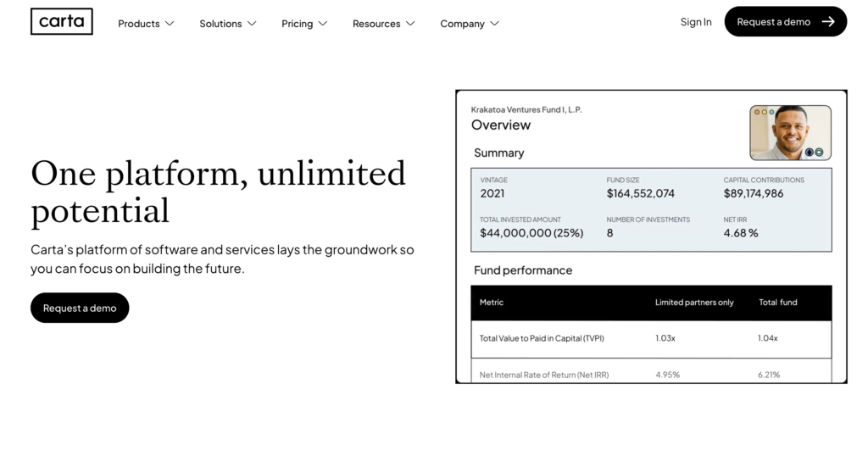
Task: Click the Sign In link
Action: 696,21
